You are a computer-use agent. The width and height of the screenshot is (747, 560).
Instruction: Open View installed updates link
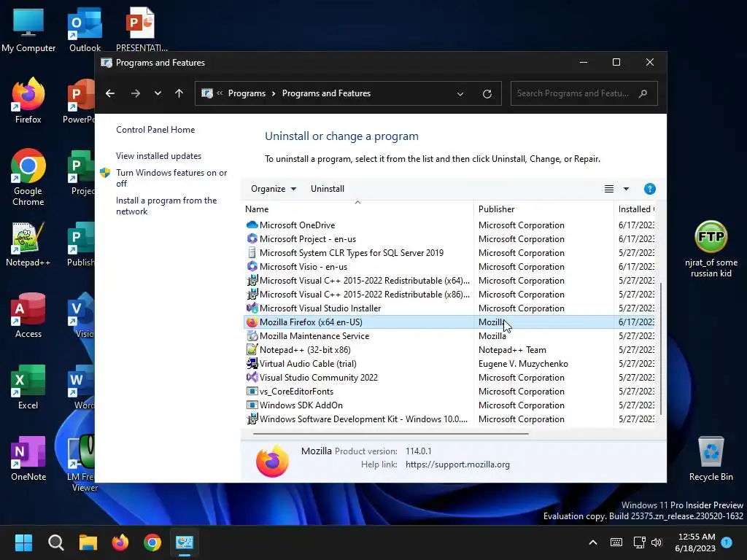tap(158, 156)
